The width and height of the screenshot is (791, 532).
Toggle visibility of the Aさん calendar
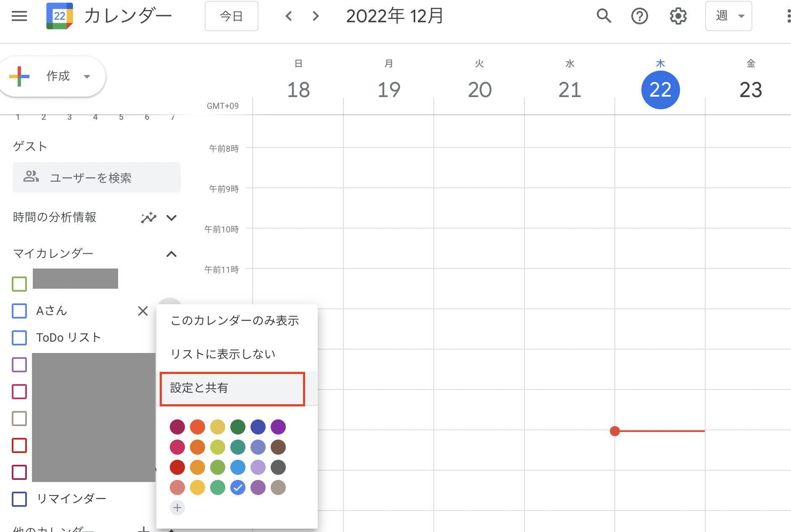[x=19, y=311]
